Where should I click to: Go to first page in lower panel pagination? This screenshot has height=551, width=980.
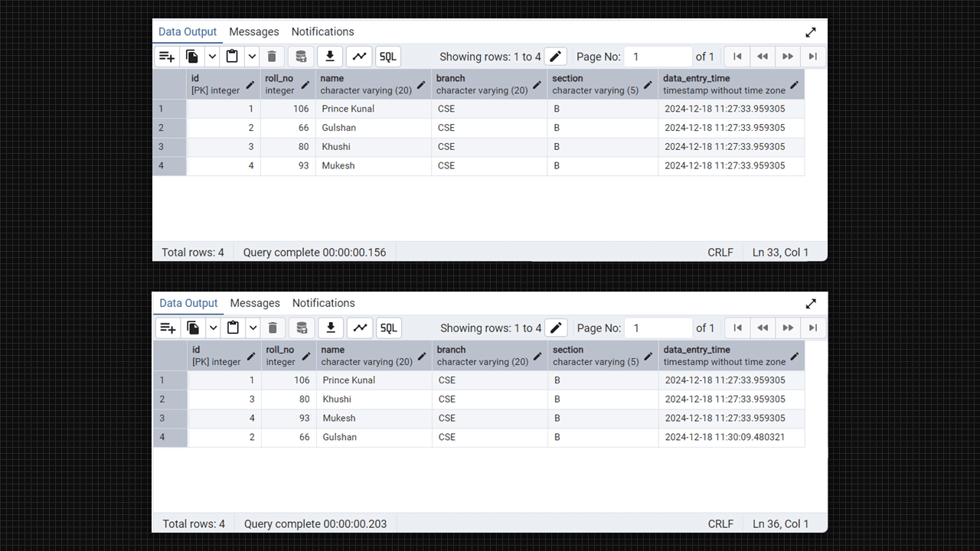[x=737, y=328]
